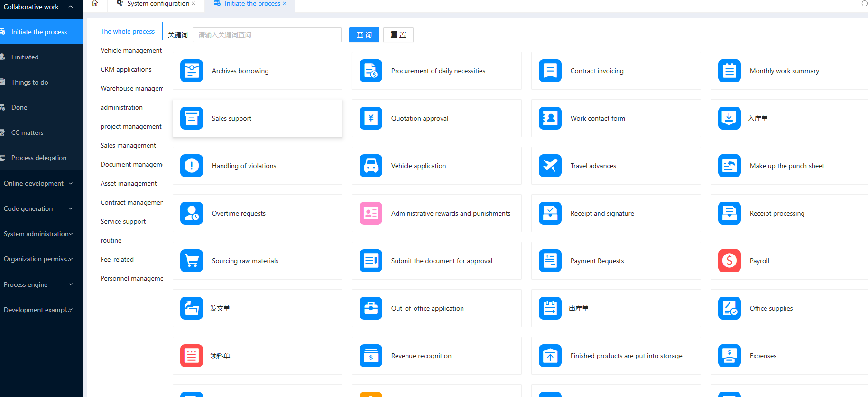Filter by Warehouse management category
This screenshot has width=868, height=397.
click(x=131, y=88)
